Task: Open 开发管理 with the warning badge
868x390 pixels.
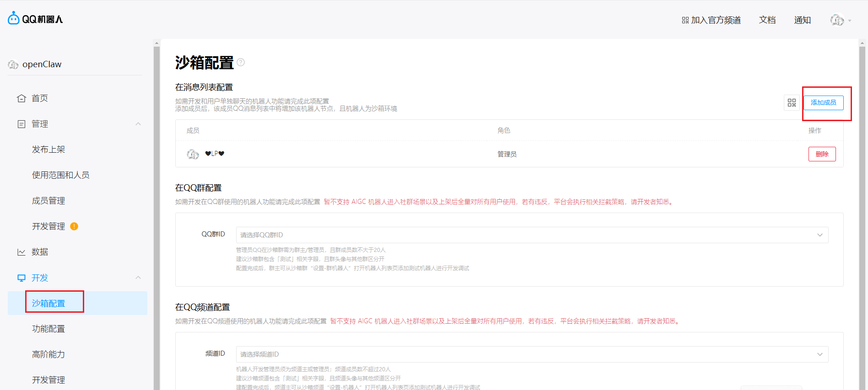Action: pos(49,226)
